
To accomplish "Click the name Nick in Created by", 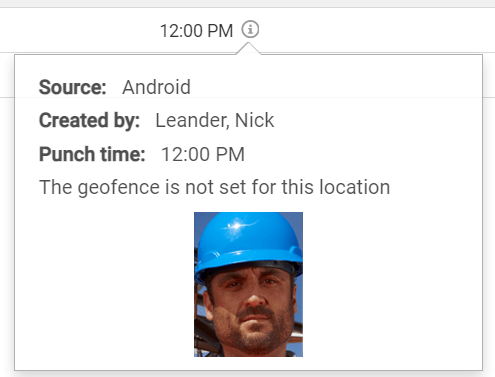I will coord(254,120).
